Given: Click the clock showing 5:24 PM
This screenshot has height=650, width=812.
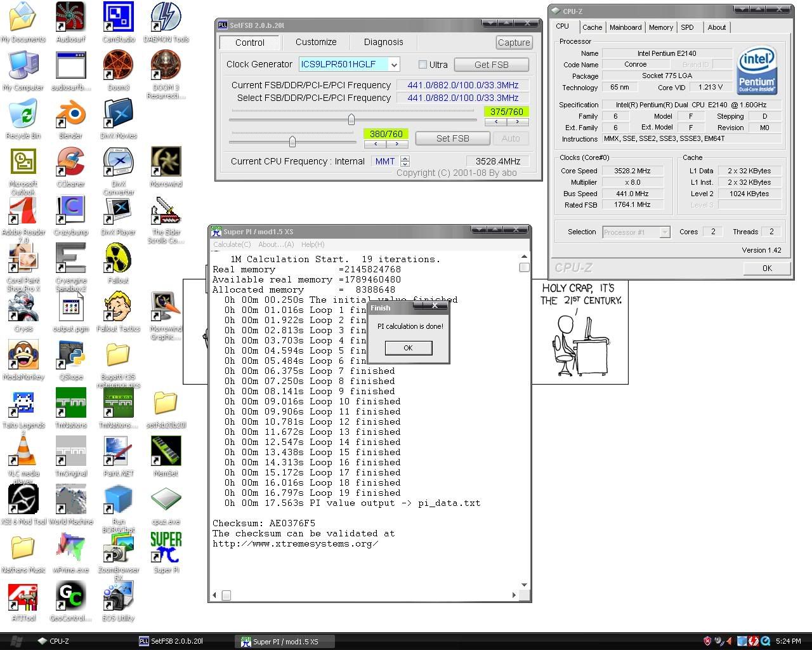Looking at the screenshot, I should 788,641.
